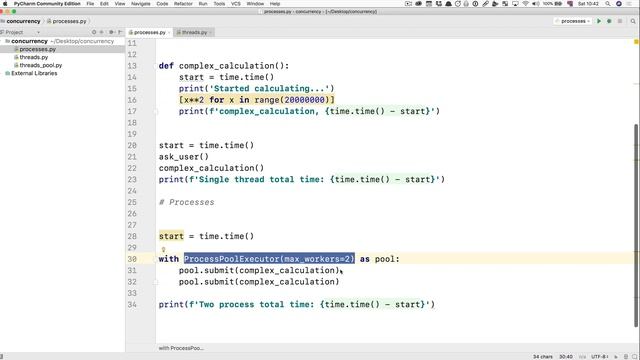Viewport: 640px width, 360px height.
Task: Open threads_pool.py from project tree
Action: click(41, 65)
